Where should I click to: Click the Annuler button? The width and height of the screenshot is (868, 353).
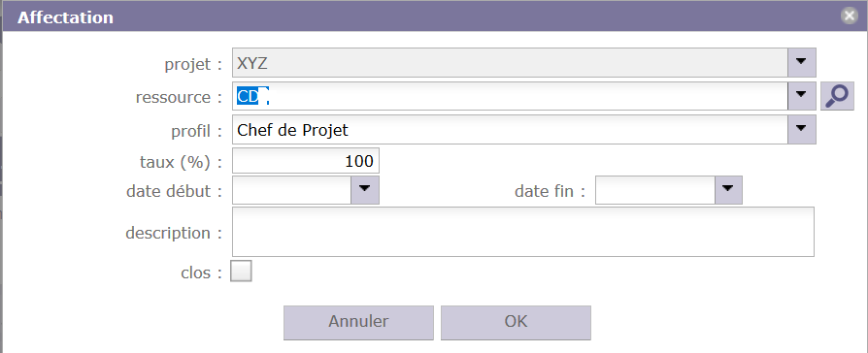[358, 323]
